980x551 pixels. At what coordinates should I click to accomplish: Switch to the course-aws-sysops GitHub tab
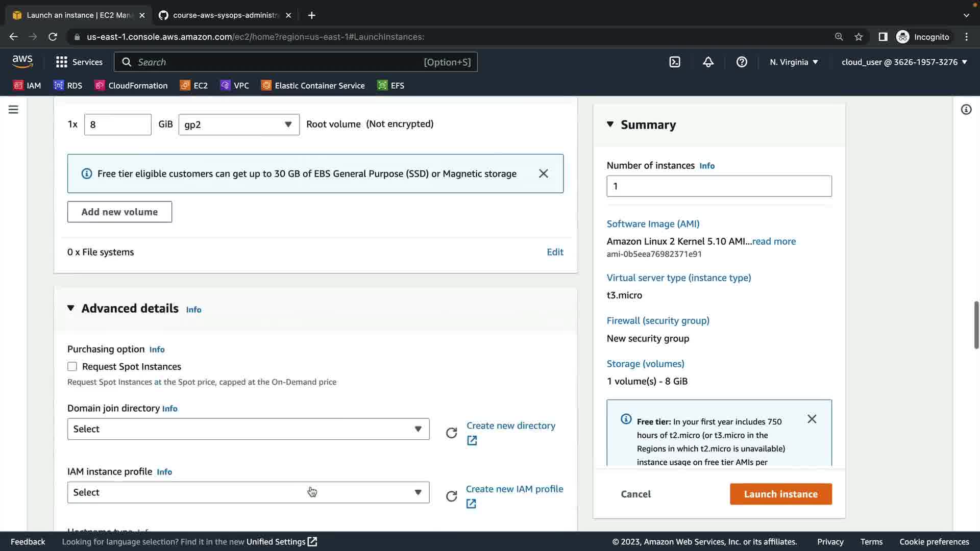225,15
